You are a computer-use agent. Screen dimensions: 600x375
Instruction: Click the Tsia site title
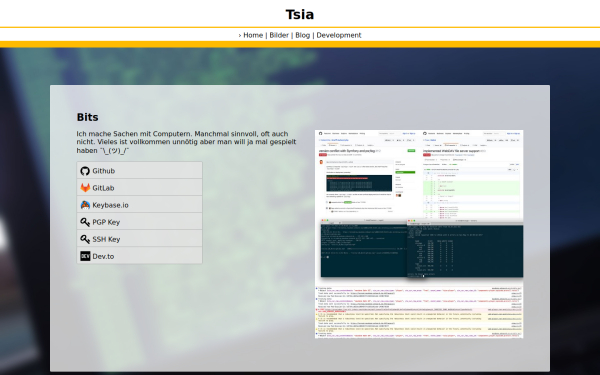click(300, 15)
